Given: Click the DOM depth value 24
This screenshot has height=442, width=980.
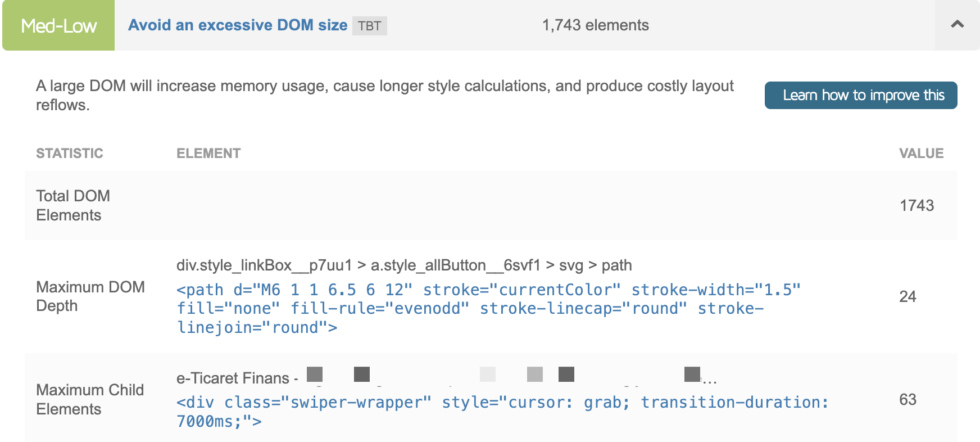Looking at the screenshot, I should click(x=908, y=296).
